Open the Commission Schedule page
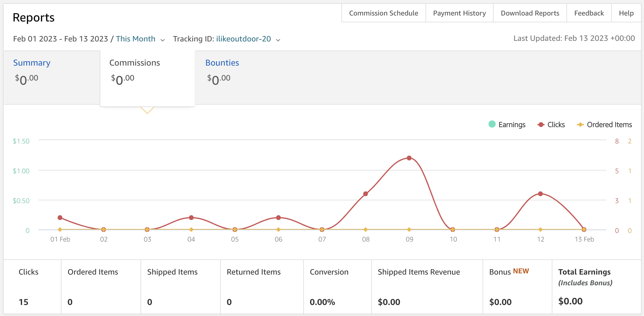This screenshot has width=644, height=316. point(383,13)
